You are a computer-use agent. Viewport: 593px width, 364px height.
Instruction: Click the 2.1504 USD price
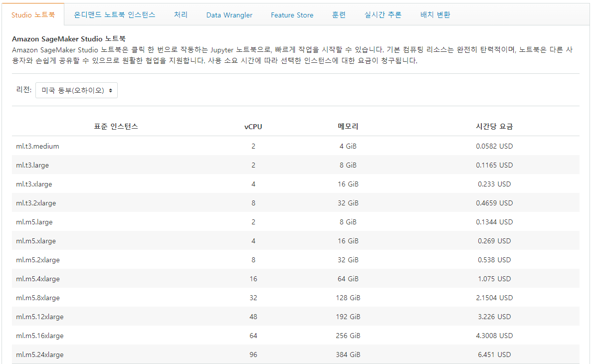tap(494, 298)
